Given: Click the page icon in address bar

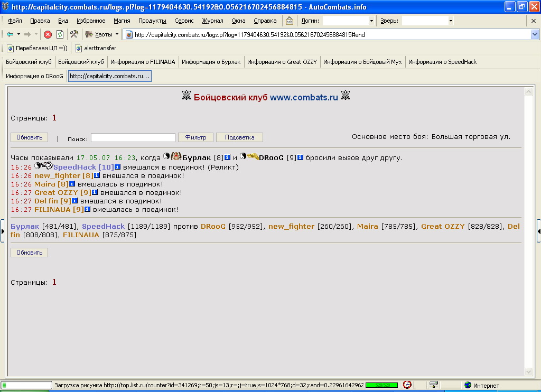Looking at the screenshot, I should point(129,34).
